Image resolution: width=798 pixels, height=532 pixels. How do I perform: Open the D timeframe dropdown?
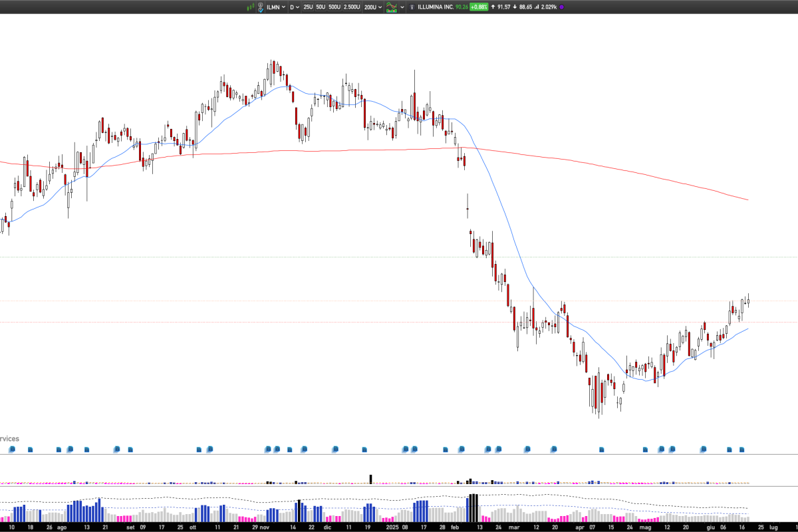click(294, 7)
